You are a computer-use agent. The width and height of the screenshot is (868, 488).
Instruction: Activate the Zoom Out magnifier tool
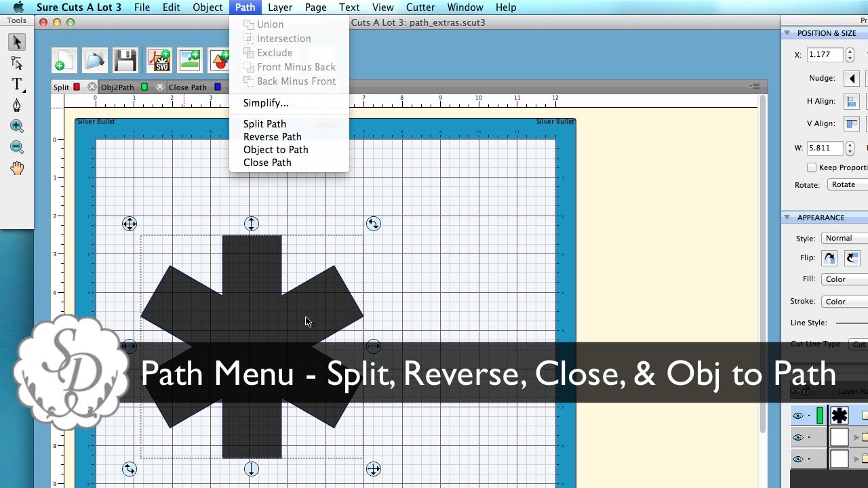[x=17, y=147]
